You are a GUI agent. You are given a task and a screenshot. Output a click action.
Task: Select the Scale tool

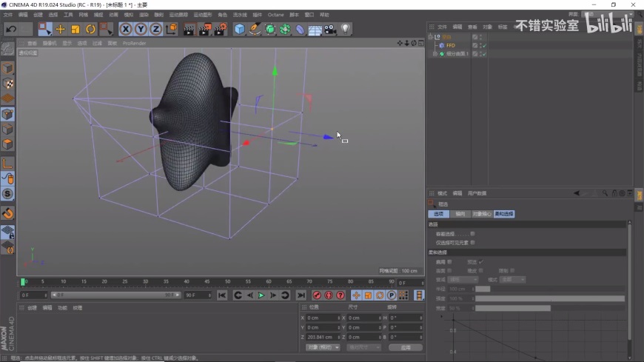(x=76, y=29)
